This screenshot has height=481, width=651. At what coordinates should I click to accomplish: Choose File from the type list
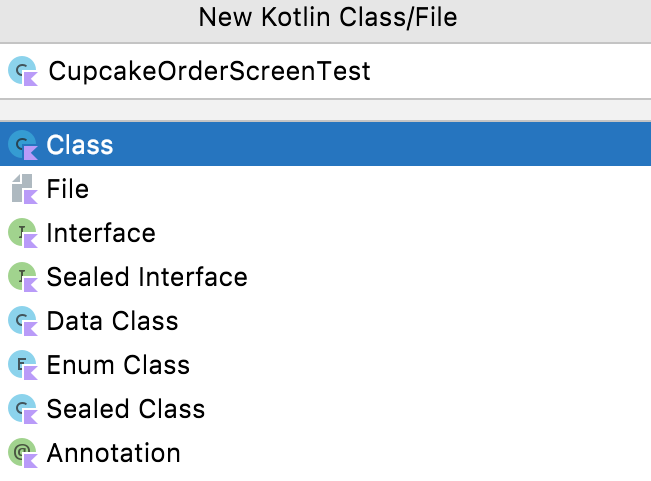[68, 189]
